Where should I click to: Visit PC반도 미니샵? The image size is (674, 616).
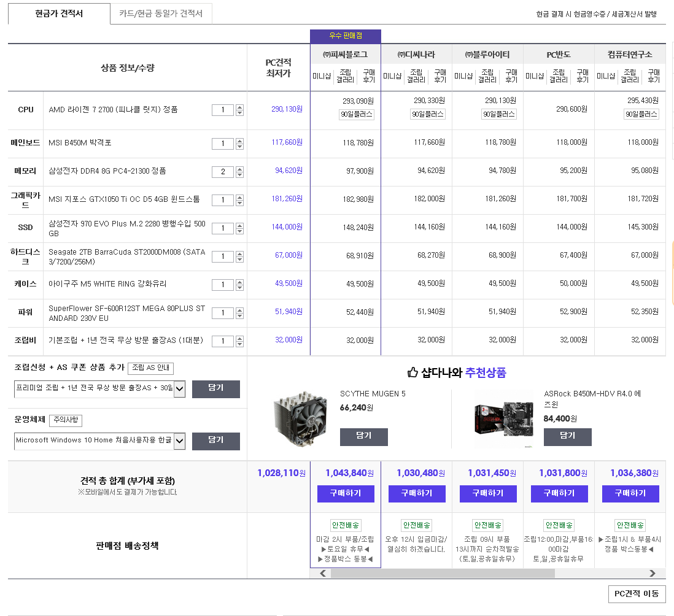point(535,76)
